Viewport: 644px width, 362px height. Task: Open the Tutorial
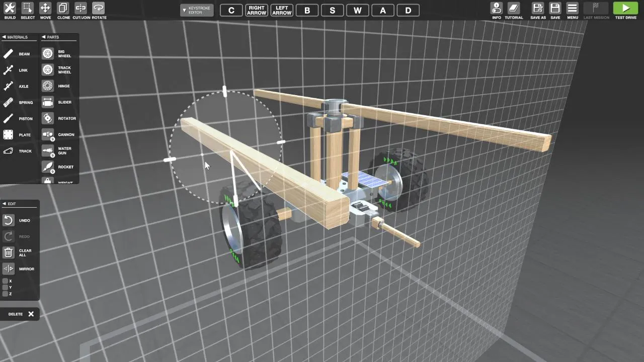coord(514,11)
